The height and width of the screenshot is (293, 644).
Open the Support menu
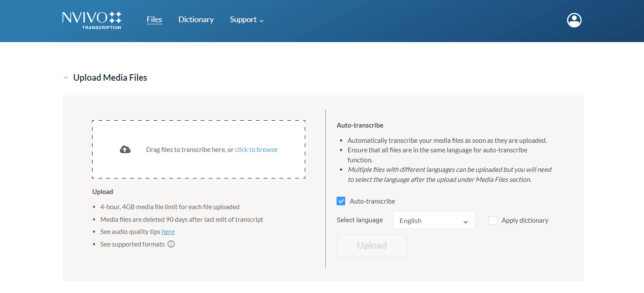pos(243,20)
